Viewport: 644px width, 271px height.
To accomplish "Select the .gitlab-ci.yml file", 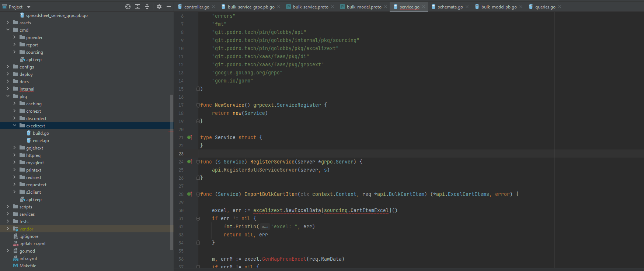I will coord(32,244).
